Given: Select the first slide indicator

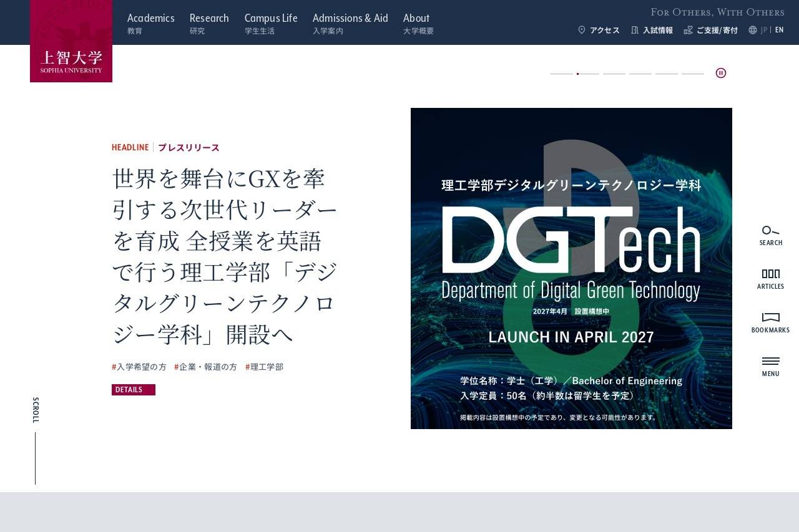Looking at the screenshot, I should point(562,74).
